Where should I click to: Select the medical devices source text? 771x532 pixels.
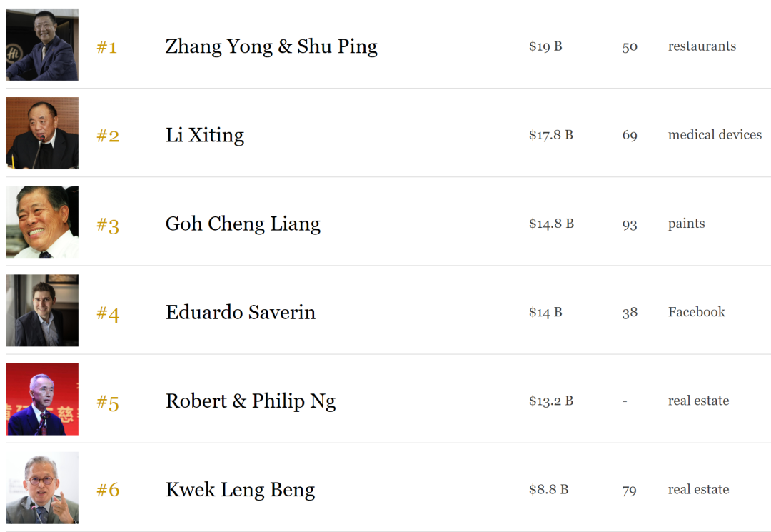click(715, 135)
